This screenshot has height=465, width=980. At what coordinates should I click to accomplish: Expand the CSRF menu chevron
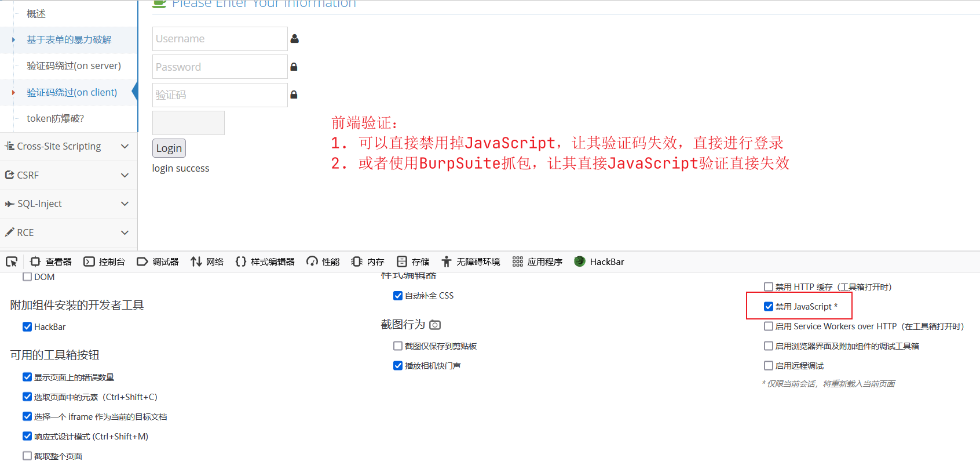(x=125, y=175)
